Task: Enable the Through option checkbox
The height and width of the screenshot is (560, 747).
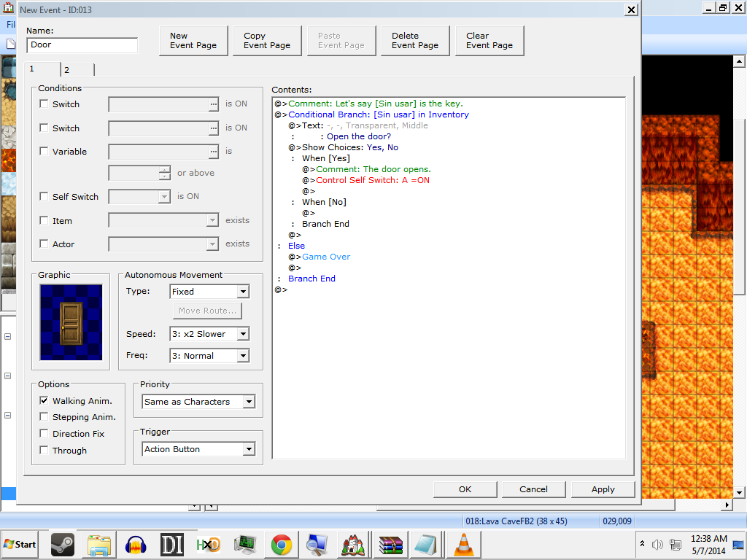Action: click(x=44, y=451)
